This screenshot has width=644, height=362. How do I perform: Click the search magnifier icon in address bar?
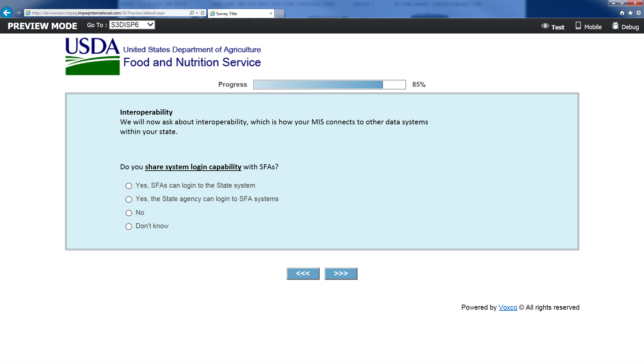click(192, 13)
